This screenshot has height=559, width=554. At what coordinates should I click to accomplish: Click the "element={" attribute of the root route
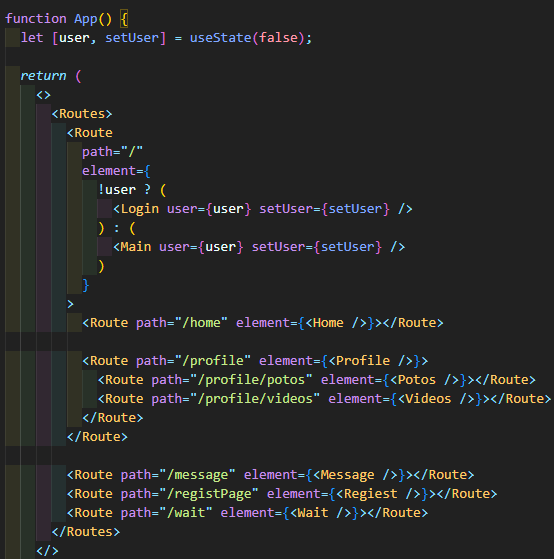[x=117, y=171]
